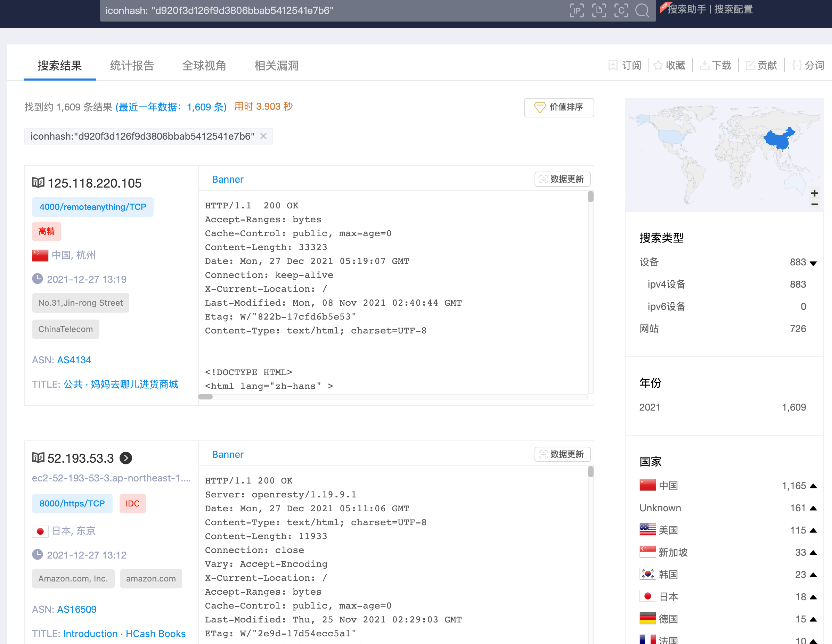Click the C-segment search icon in search bar
The width and height of the screenshot is (832, 644).
[621, 10]
